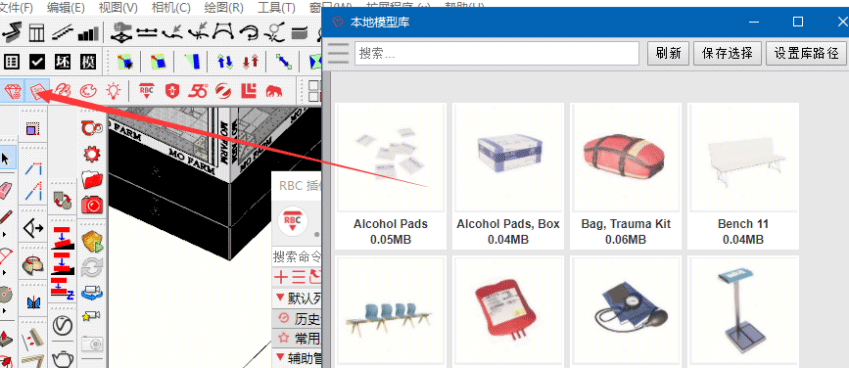Click the black checkmark toolbar icon
The width and height of the screenshot is (849, 368).
[37, 62]
